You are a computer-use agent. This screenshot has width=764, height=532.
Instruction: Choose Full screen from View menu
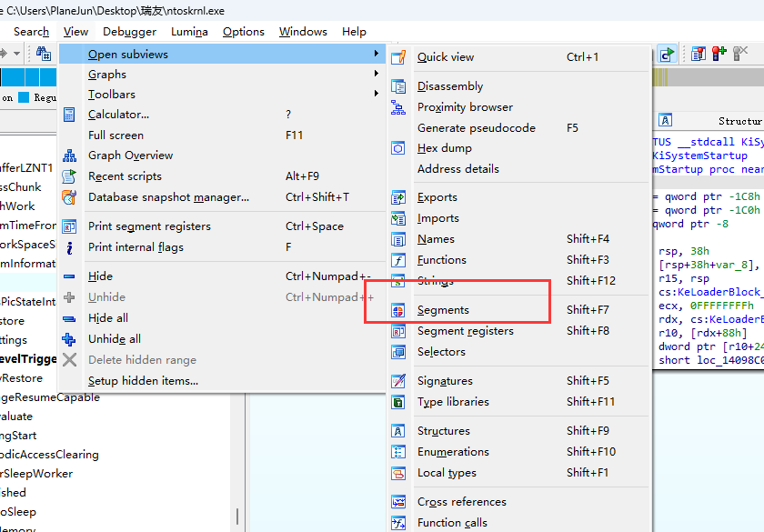tap(116, 136)
